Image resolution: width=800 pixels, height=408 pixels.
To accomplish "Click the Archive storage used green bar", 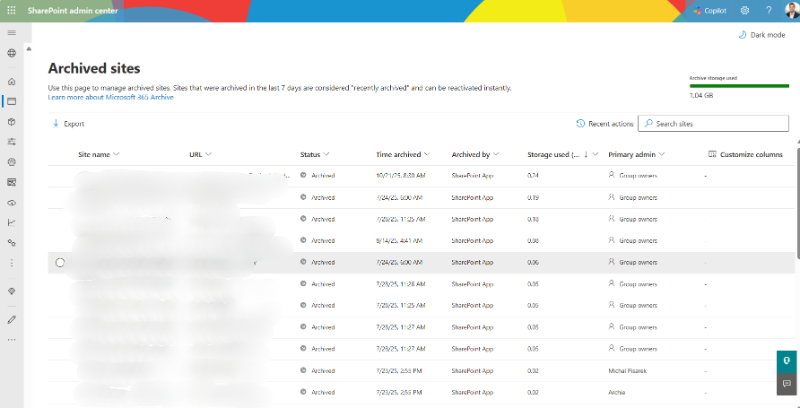I will pyautogui.click(x=739, y=86).
